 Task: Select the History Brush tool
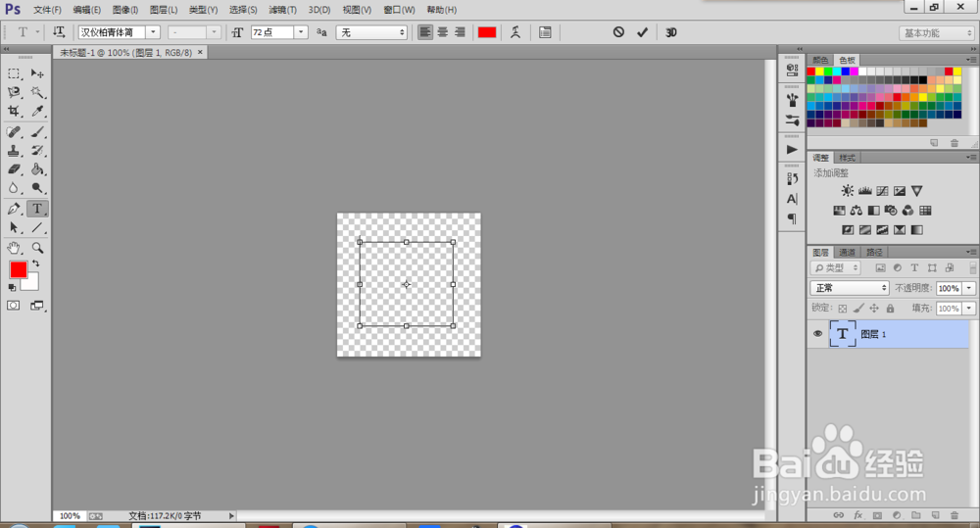(37, 151)
